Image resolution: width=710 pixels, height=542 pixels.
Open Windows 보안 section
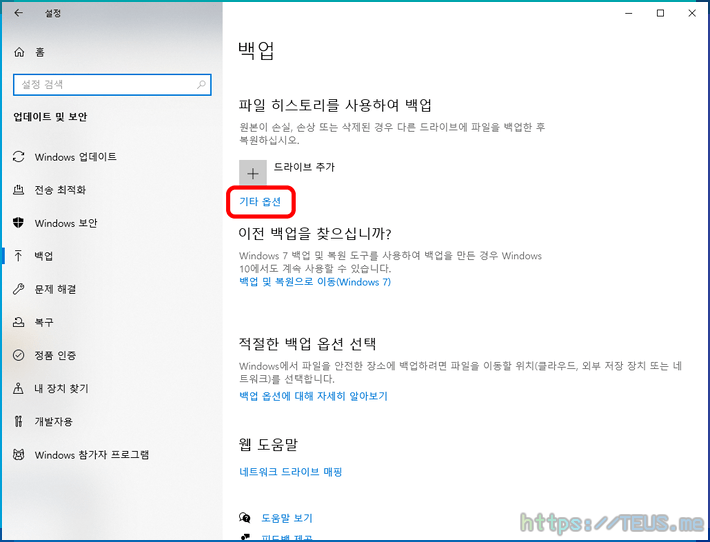click(x=66, y=223)
